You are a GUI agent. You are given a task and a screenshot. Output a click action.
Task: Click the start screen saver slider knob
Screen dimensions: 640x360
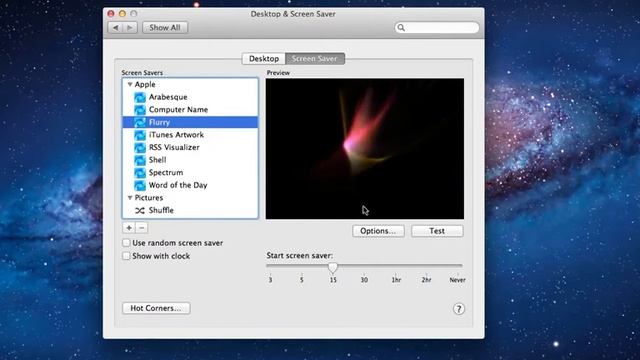333,267
